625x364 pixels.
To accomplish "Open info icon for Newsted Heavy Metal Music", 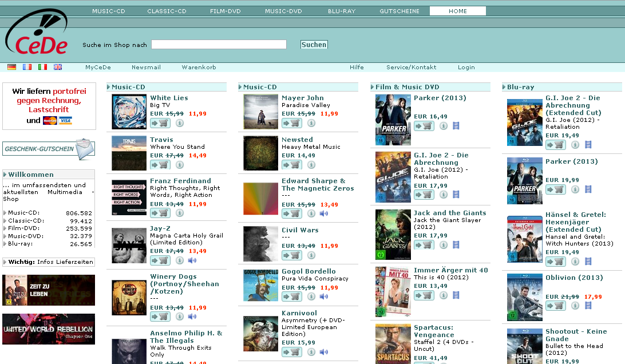I will point(311,165).
